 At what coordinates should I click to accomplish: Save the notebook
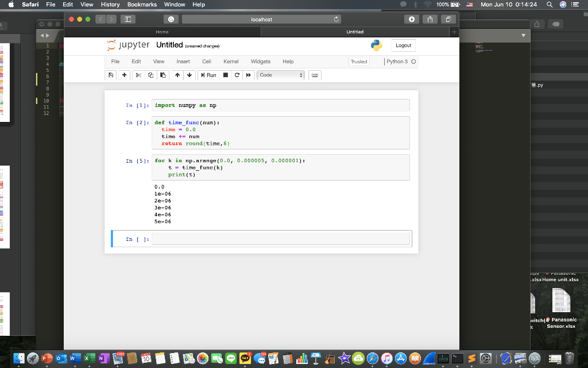[x=110, y=75]
